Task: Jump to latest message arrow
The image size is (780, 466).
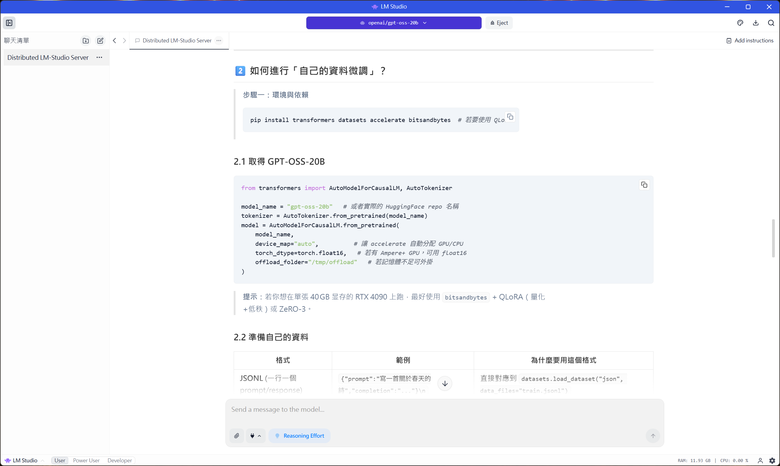Action: tap(445, 383)
